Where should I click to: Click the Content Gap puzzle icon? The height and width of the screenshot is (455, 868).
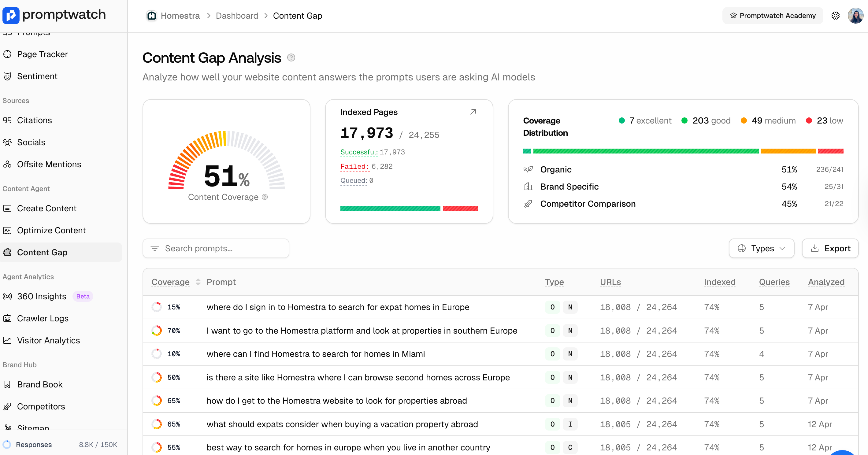click(7, 252)
